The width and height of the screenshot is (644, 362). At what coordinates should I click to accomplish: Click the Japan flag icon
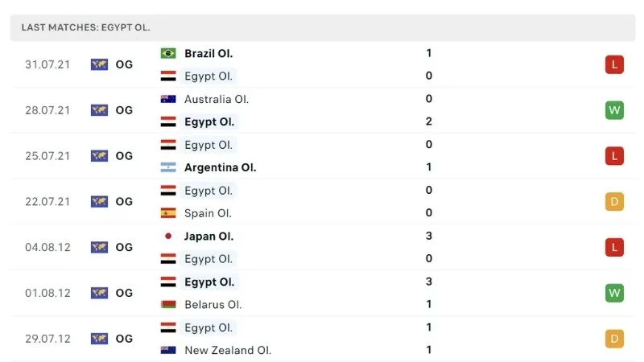[x=168, y=237]
